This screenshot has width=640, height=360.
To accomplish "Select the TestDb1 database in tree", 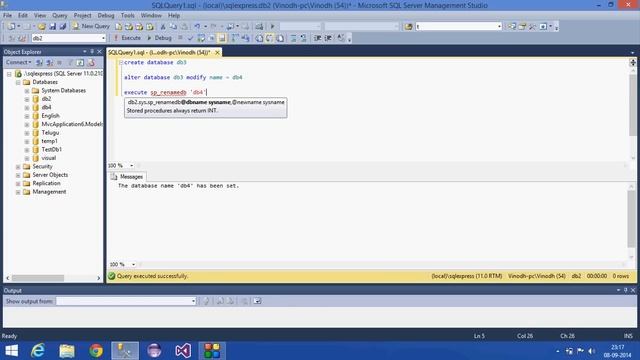I will (51, 149).
